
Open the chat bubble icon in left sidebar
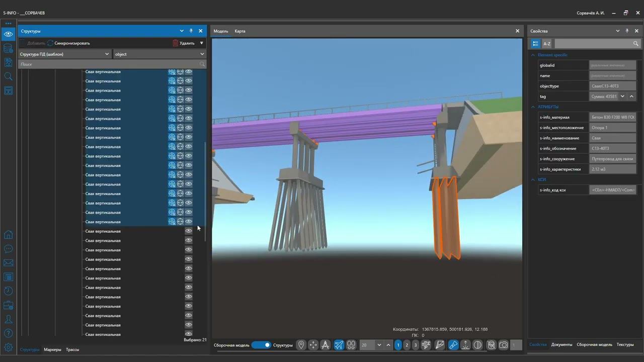click(8, 249)
